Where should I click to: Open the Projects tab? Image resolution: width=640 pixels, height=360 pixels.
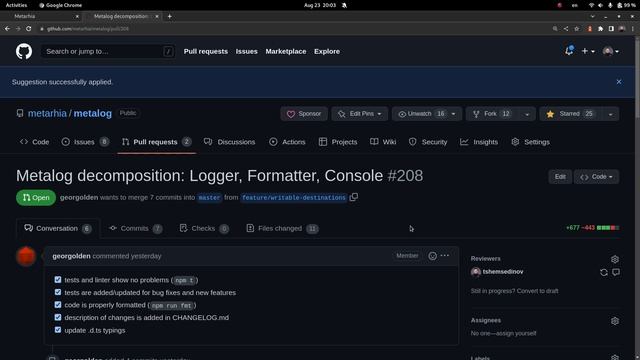[338, 142]
